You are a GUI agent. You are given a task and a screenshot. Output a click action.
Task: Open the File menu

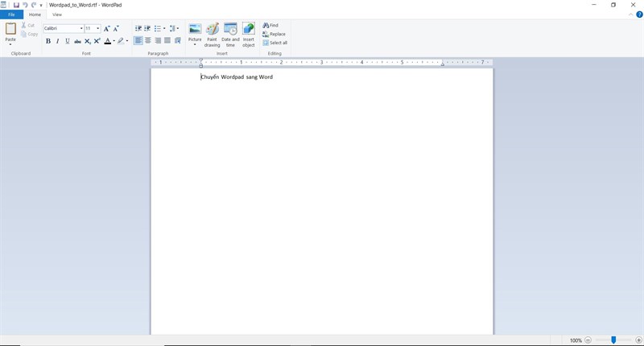tap(11, 14)
